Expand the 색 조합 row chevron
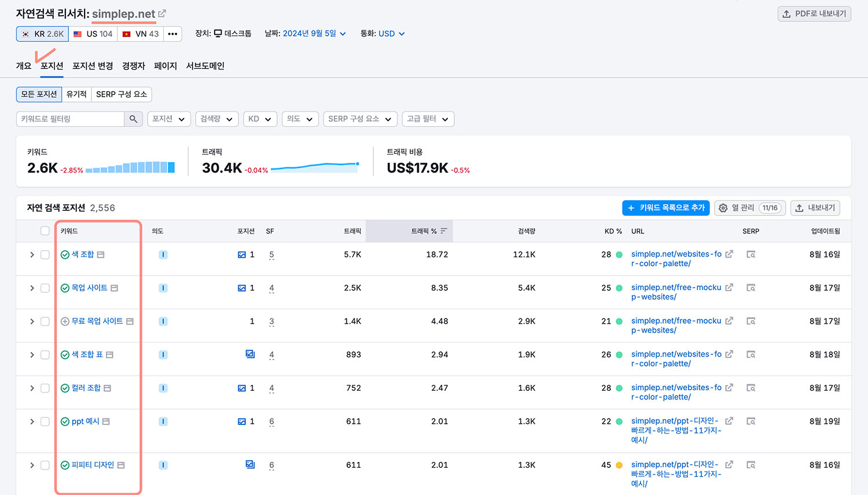The image size is (868, 495). pos(32,255)
